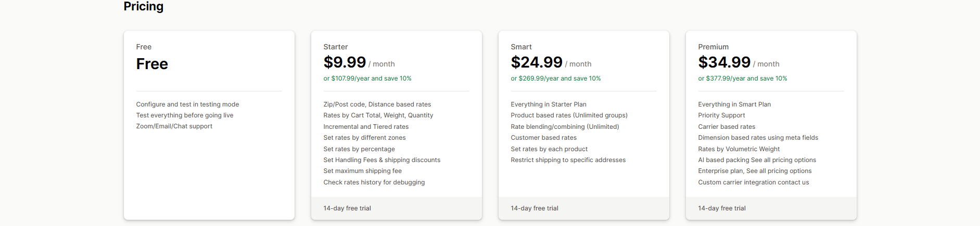Screen dimensions: 980x226
Task: Click "Restrict shipping to specific addresses" feature
Action: point(568,160)
